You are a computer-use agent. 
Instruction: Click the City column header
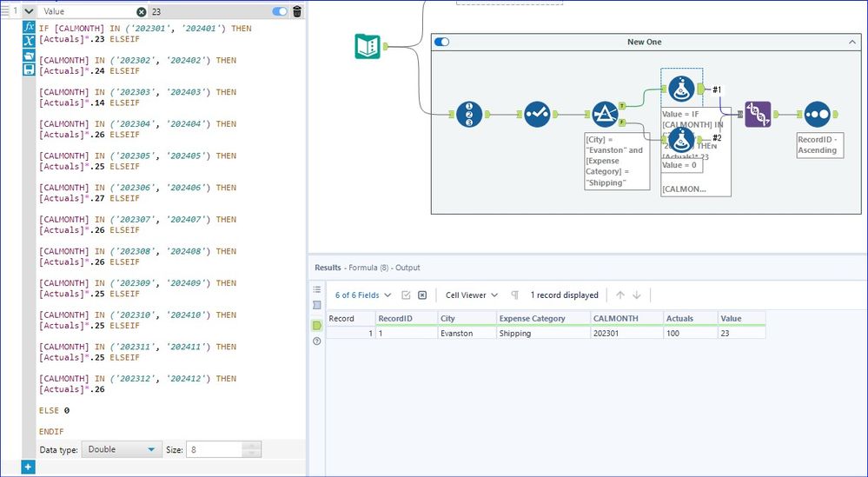click(x=467, y=318)
